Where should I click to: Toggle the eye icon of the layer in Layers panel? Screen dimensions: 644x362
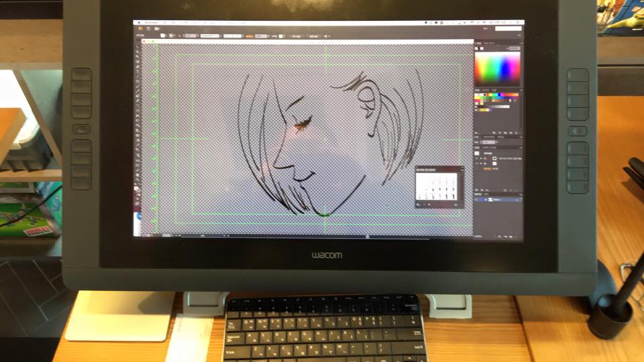(x=477, y=200)
